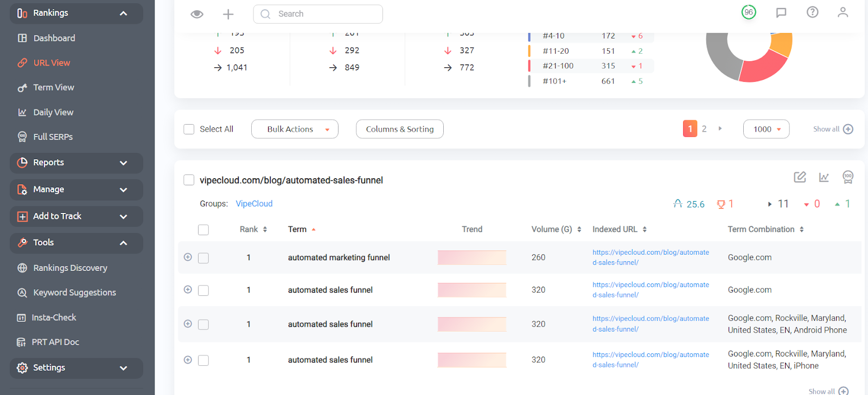This screenshot has height=395, width=868.
Task: Open the help question mark icon
Action: tap(812, 12)
